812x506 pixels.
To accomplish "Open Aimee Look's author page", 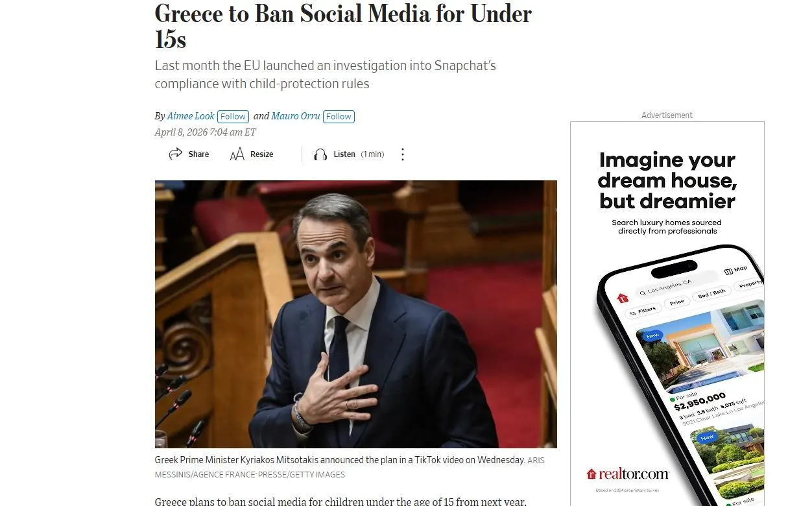I will (191, 116).
